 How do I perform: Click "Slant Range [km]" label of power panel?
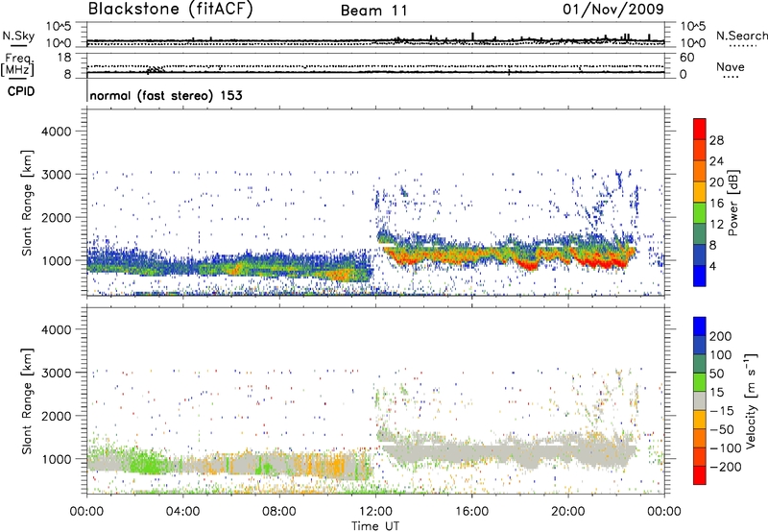(x=27, y=203)
